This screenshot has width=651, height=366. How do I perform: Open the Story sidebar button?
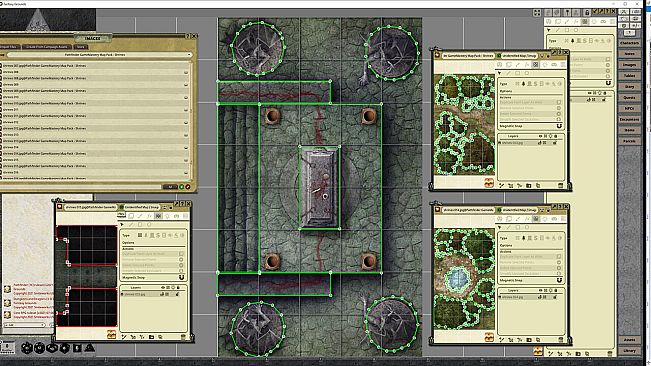tap(629, 87)
